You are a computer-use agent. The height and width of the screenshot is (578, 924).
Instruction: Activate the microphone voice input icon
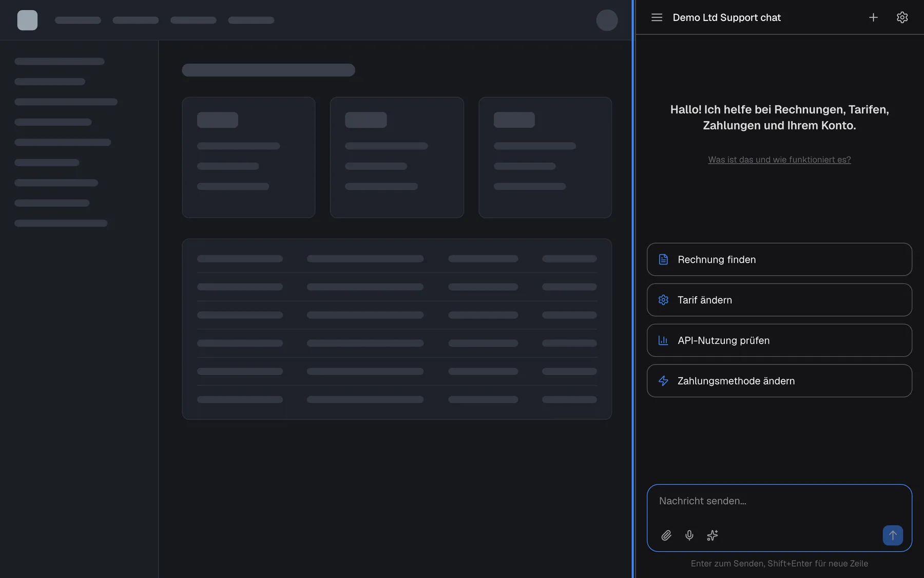point(689,535)
